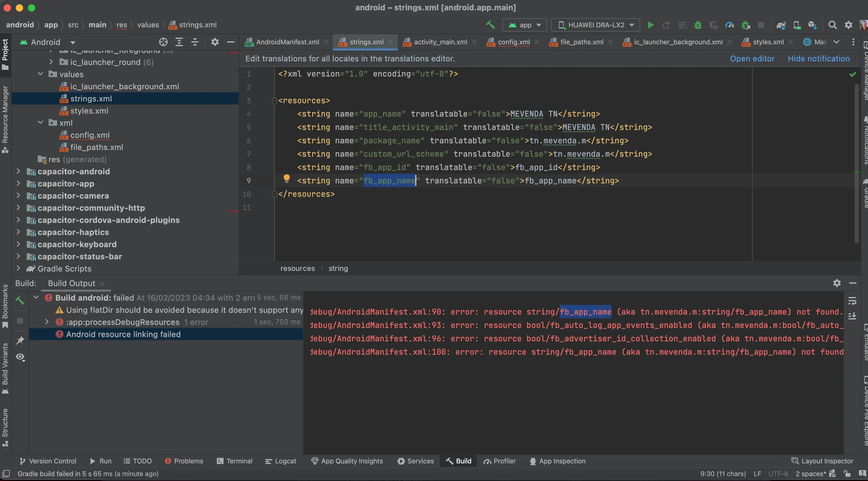Open the Layout Inspector tool window
Image resolution: width=868 pixels, height=481 pixels.
[822, 461]
